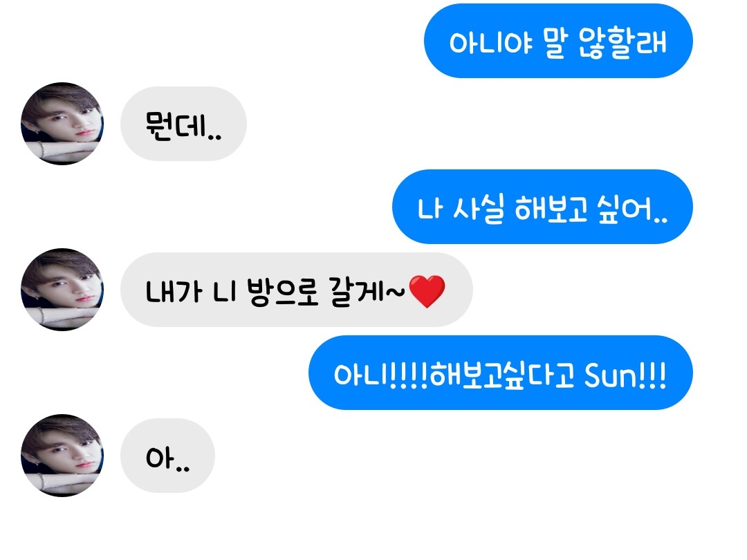
Task: Click the word Sun in the last blue message
Action: point(610,375)
